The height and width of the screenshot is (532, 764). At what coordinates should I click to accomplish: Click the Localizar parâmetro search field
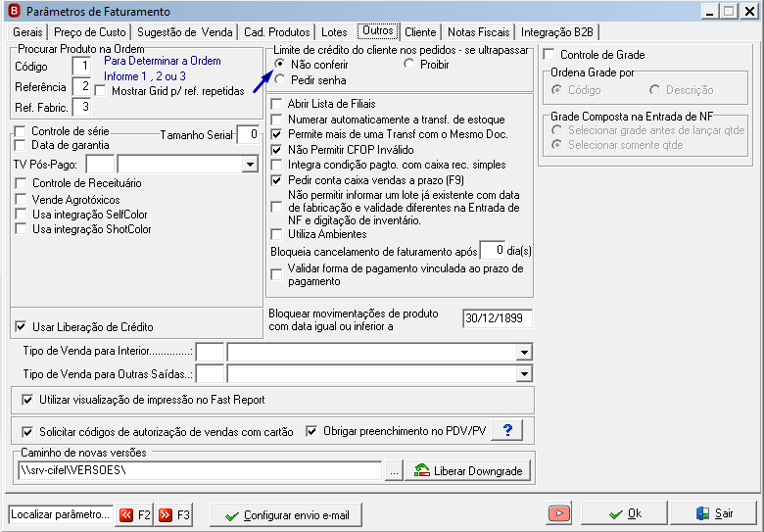pos(61,514)
